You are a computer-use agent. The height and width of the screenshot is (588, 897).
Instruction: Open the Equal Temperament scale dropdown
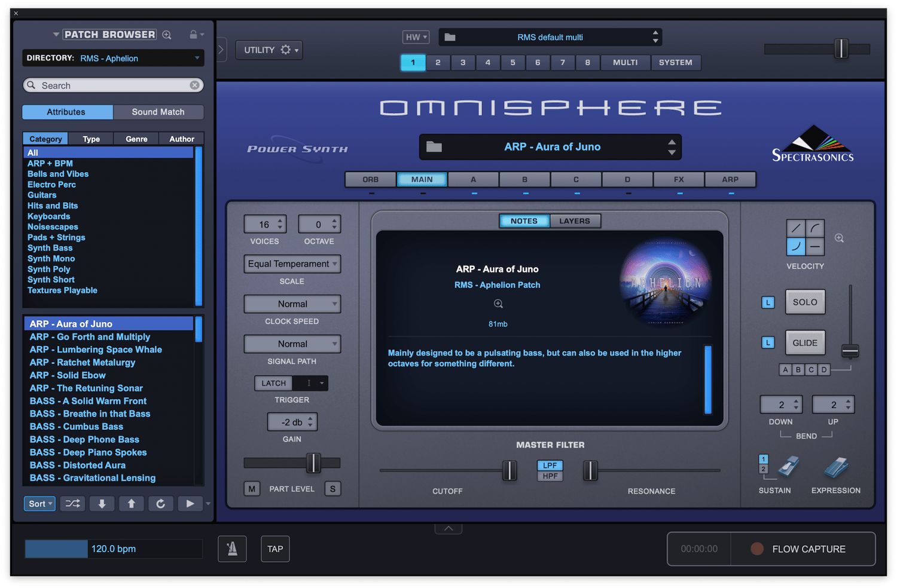tap(292, 264)
